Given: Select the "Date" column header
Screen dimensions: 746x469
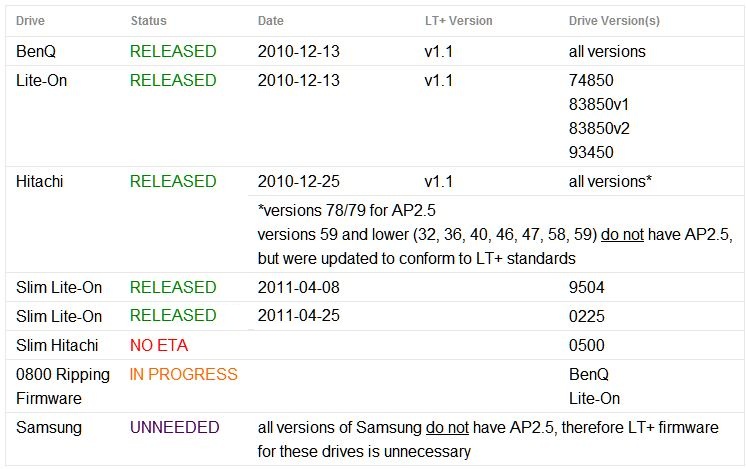Looking at the screenshot, I should click(270, 20).
